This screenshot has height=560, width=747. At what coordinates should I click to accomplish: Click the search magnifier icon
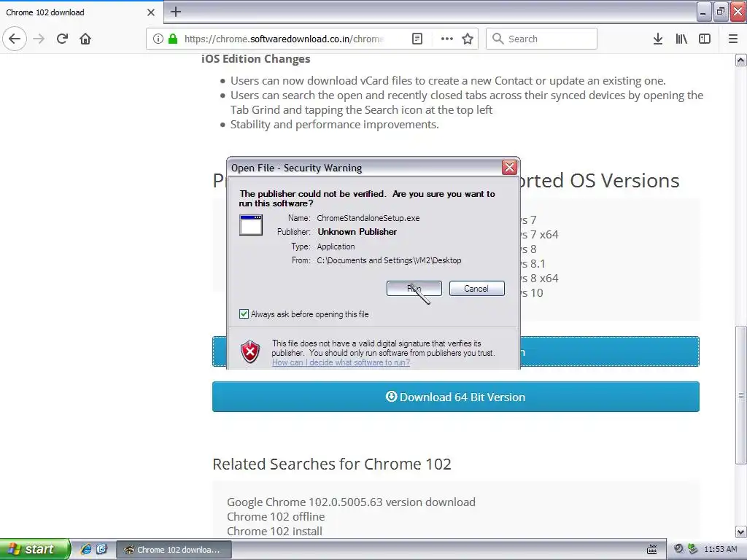click(498, 39)
